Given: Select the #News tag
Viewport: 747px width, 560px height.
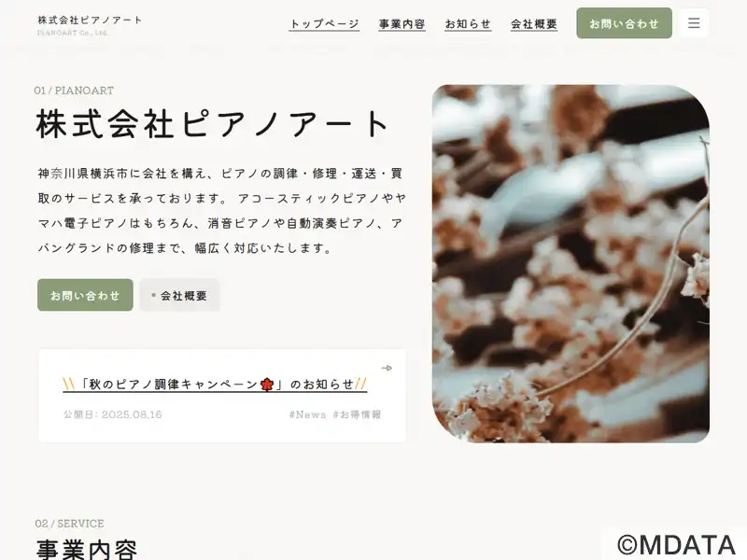Looking at the screenshot, I should 307,414.
